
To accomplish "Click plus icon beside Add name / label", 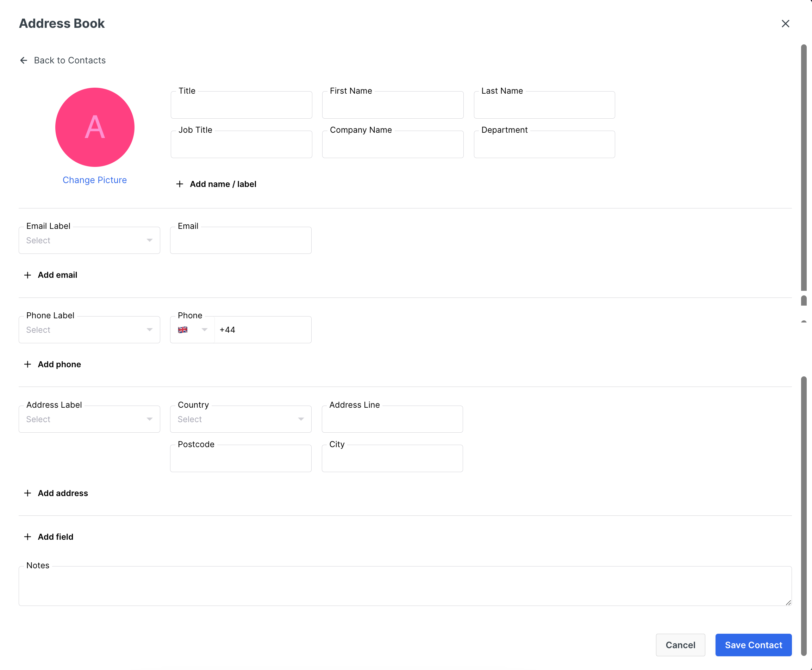I will pos(180,184).
